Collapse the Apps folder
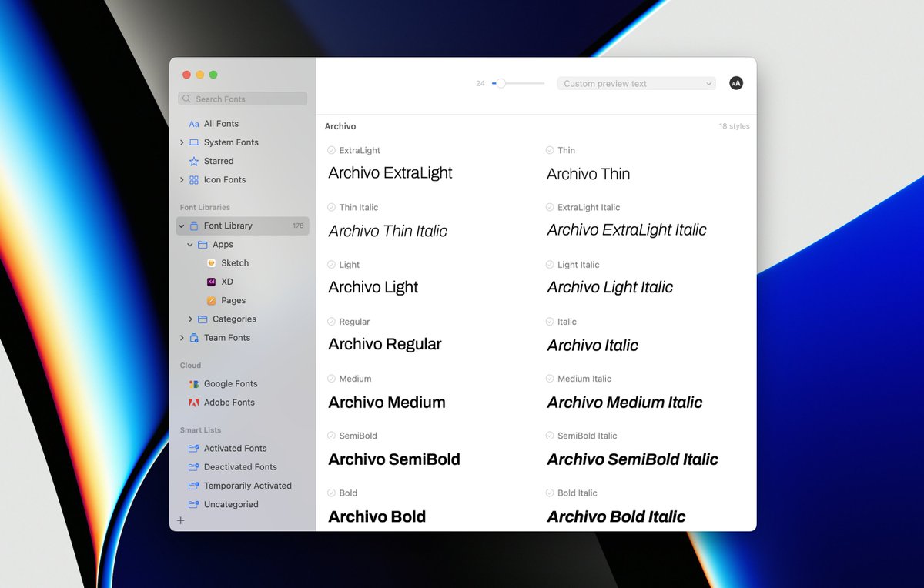 [x=190, y=245]
